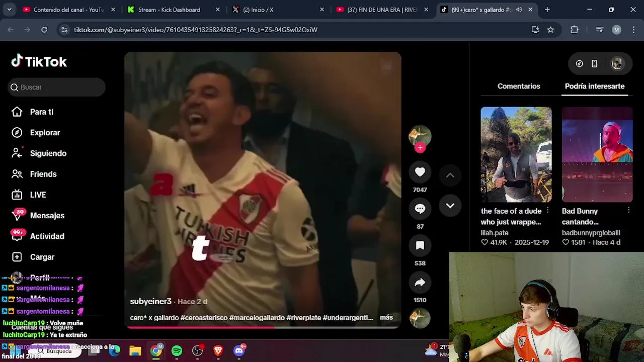This screenshot has width=644, height=362.
Task: Open Spotify from the taskbar
Action: [x=177, y=350]
